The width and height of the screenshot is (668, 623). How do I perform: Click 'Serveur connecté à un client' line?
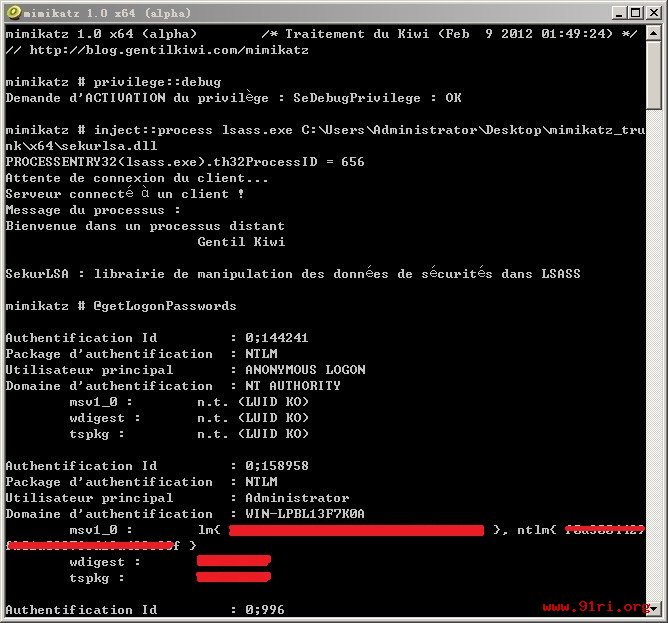(x=125, y=194)
